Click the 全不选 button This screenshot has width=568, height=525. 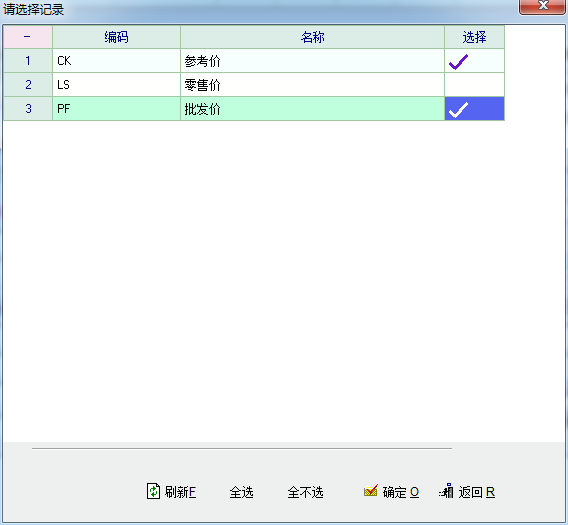(305, 492)
